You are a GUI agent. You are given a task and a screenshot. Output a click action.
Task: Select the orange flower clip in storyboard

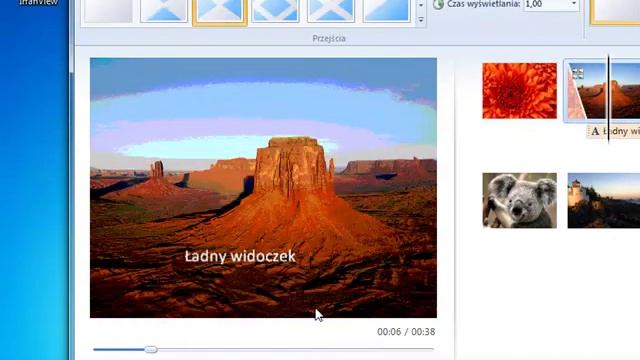coord(519,91)
